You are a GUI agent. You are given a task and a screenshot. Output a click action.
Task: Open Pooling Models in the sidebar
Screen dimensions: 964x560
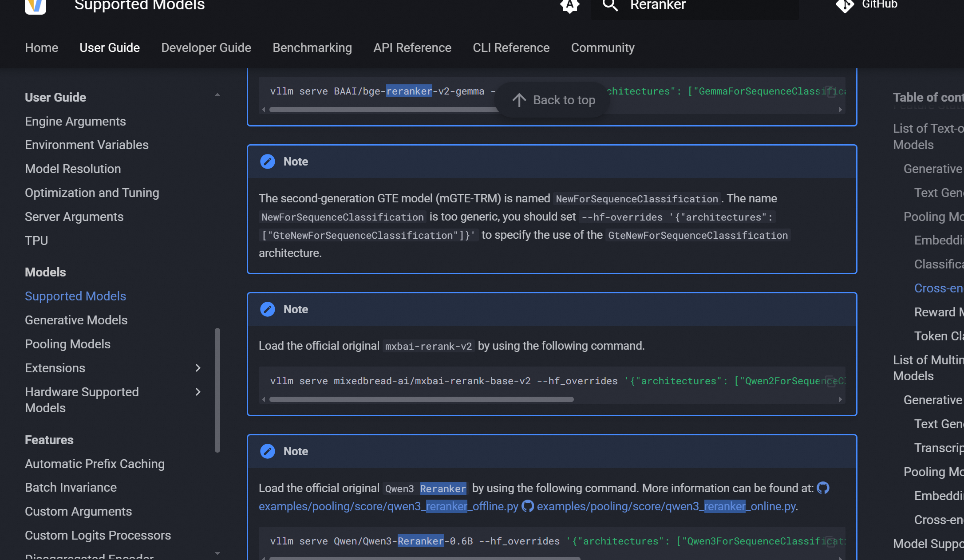(67, 344)
